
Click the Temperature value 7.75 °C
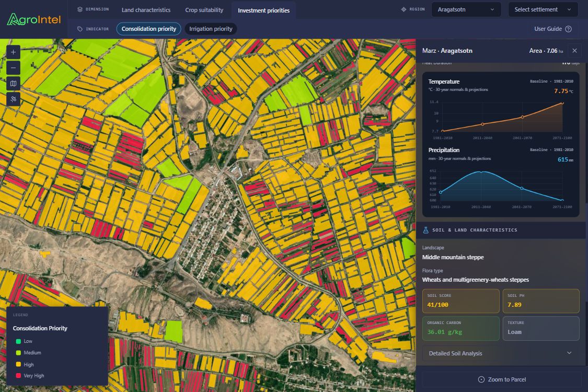pyautogui.click(x=563, y=91)
